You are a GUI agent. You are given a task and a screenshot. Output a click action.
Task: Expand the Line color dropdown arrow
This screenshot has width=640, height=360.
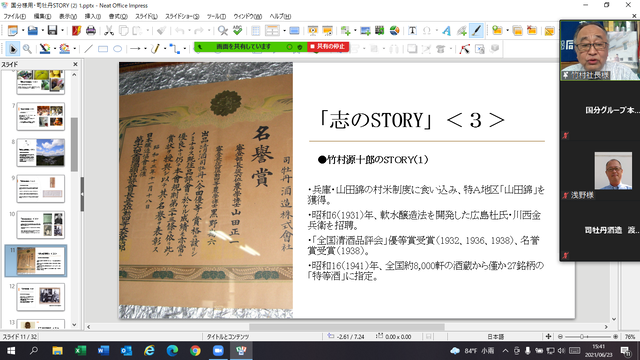point(55,49)
